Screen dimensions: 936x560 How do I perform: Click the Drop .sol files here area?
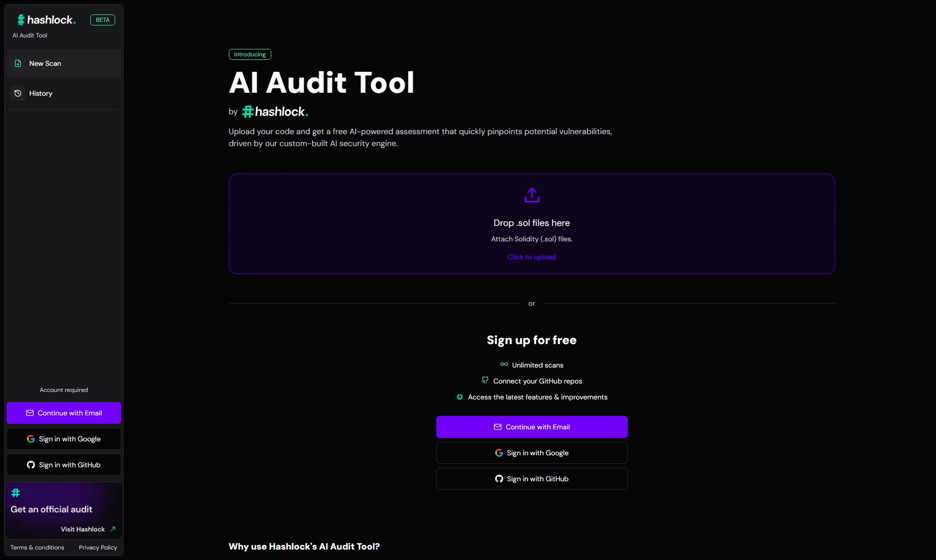(x=532, y=224)
